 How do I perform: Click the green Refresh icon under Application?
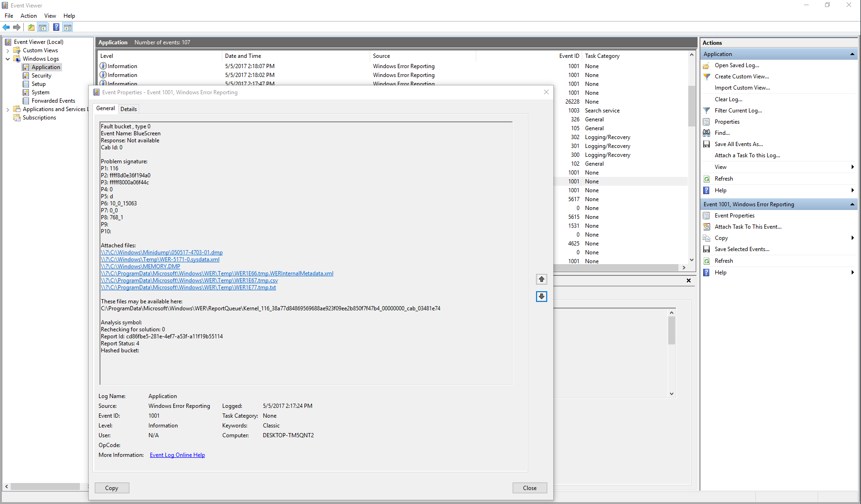pos(706,179)
